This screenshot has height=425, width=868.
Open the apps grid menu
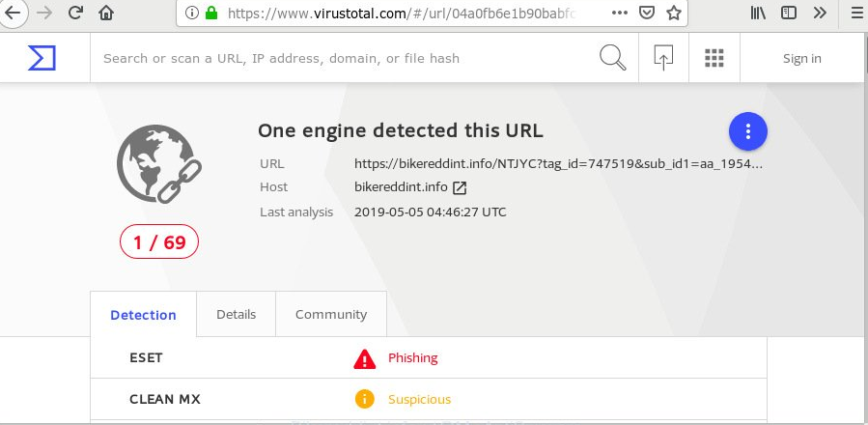pos(714,58)
